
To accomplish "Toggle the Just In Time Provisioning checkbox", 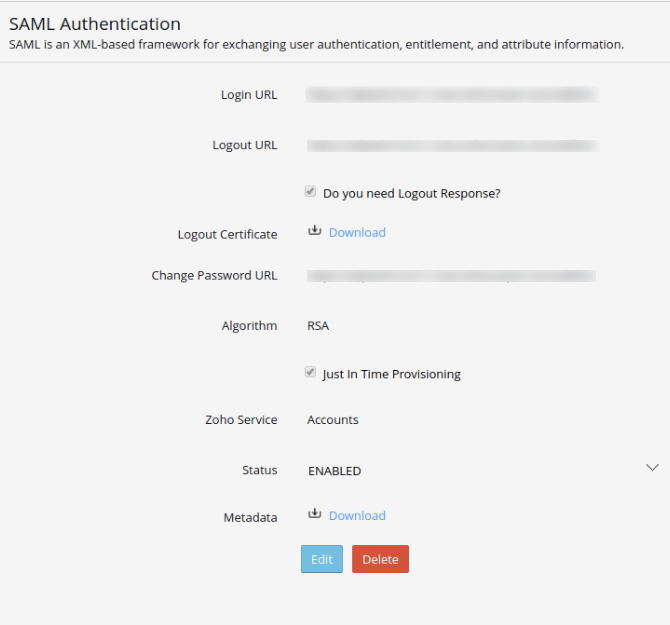I will (311, 373).
